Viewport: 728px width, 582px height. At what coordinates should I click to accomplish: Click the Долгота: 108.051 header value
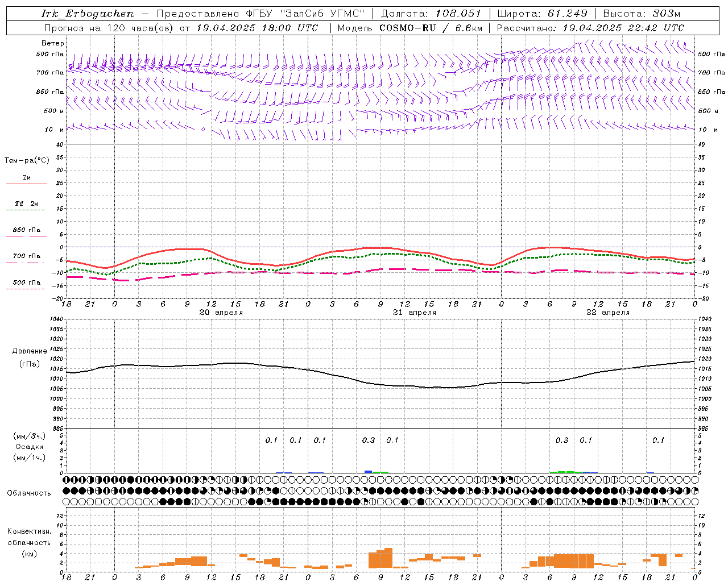[431, 14]
